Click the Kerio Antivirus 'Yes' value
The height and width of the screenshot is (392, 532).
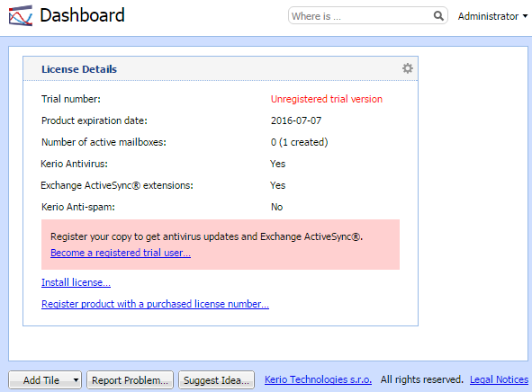pos(277,164)
